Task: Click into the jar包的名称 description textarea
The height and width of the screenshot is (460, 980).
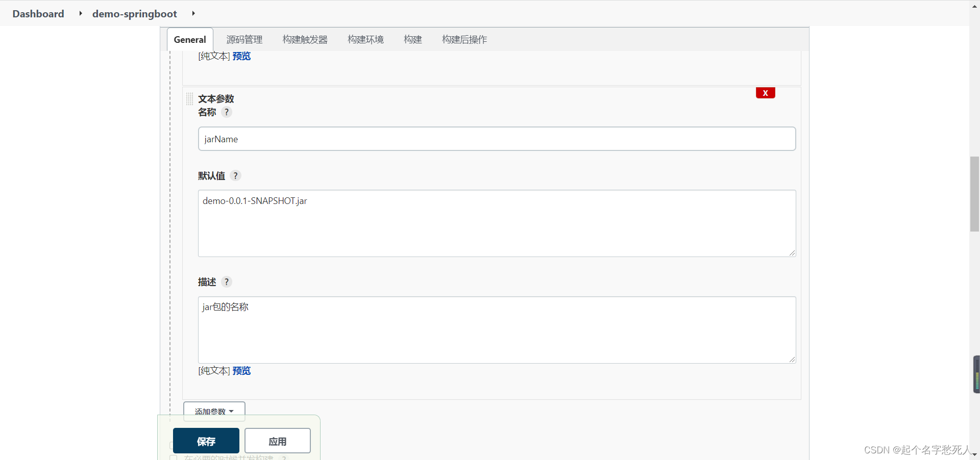Action: pos(497,330)
